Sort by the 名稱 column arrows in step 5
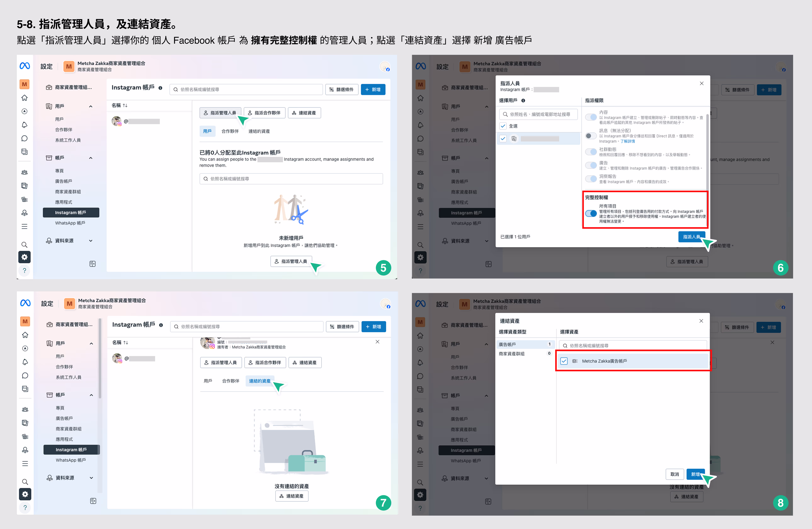This screenshot has height=529, width=812. coord(125,105)
